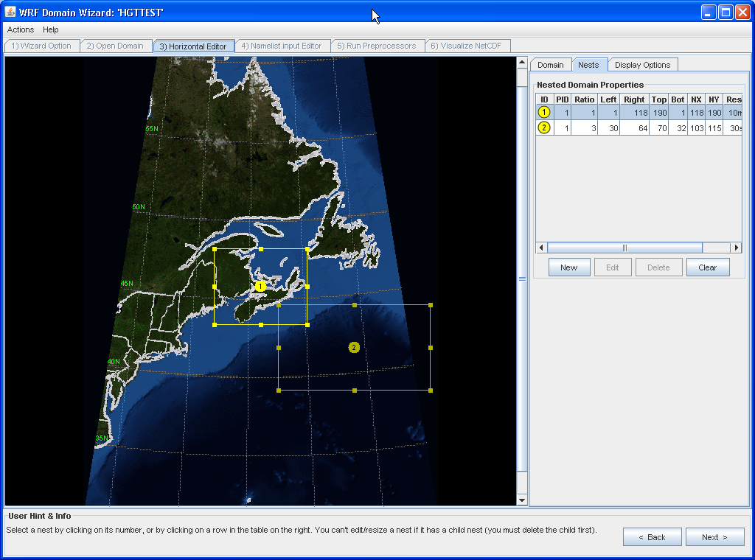Select the yellow ID 1 icon in the nests table
The width and height of the screenshot is (755, 560).
[544, 113]
